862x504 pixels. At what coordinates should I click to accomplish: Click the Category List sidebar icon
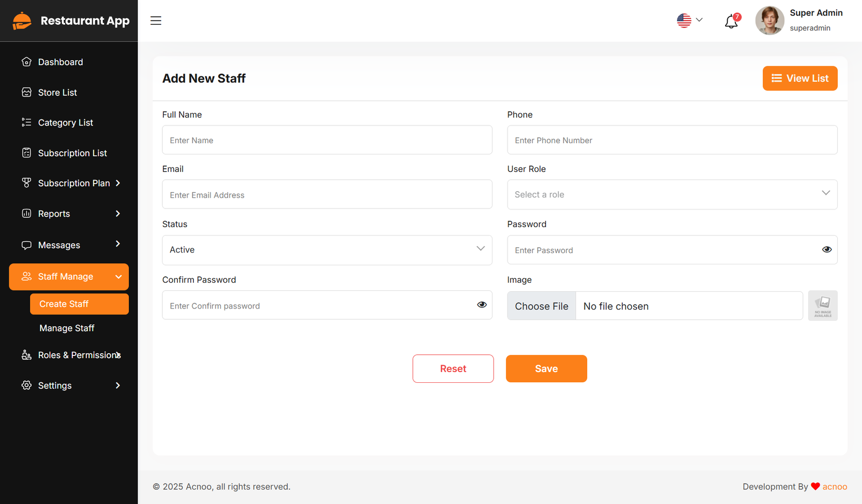click(x=26, y=123)
